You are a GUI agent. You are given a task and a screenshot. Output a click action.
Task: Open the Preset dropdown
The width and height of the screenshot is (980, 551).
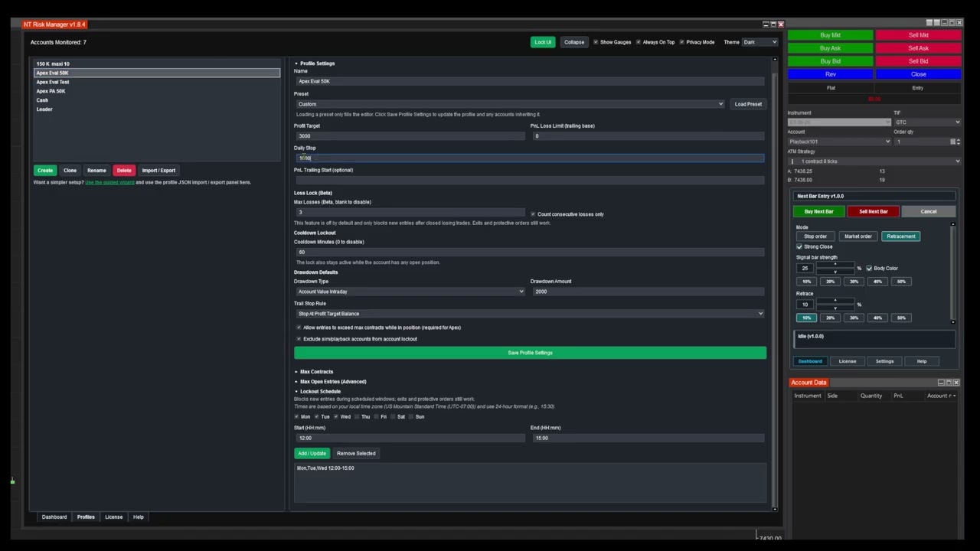(510, 104)
